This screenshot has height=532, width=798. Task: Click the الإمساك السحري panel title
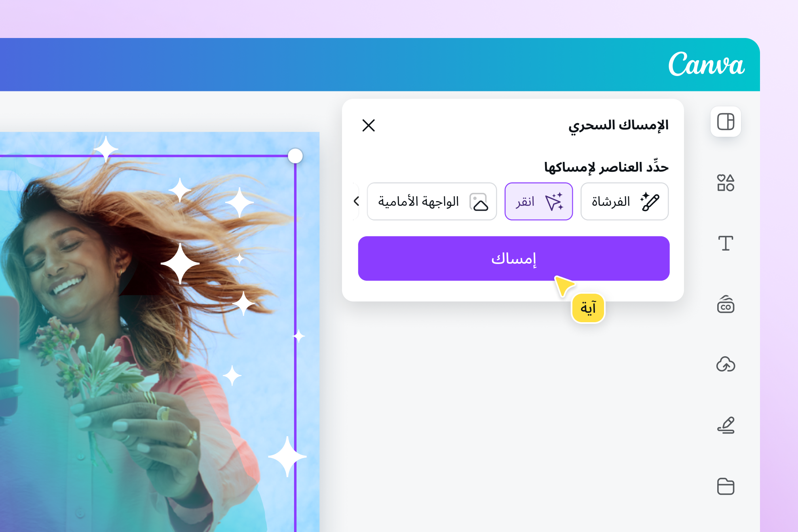pyautogui.click(x=618, y=125)
